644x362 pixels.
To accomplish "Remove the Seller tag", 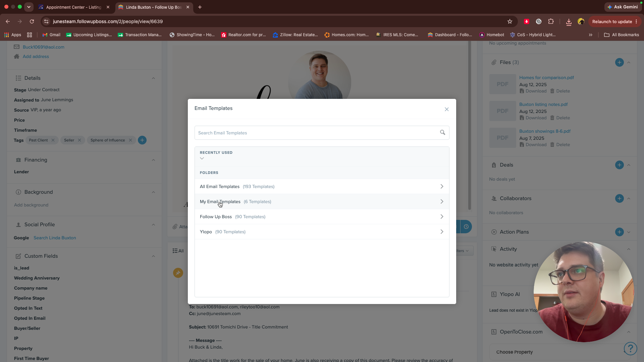I will tap(79, 140).
